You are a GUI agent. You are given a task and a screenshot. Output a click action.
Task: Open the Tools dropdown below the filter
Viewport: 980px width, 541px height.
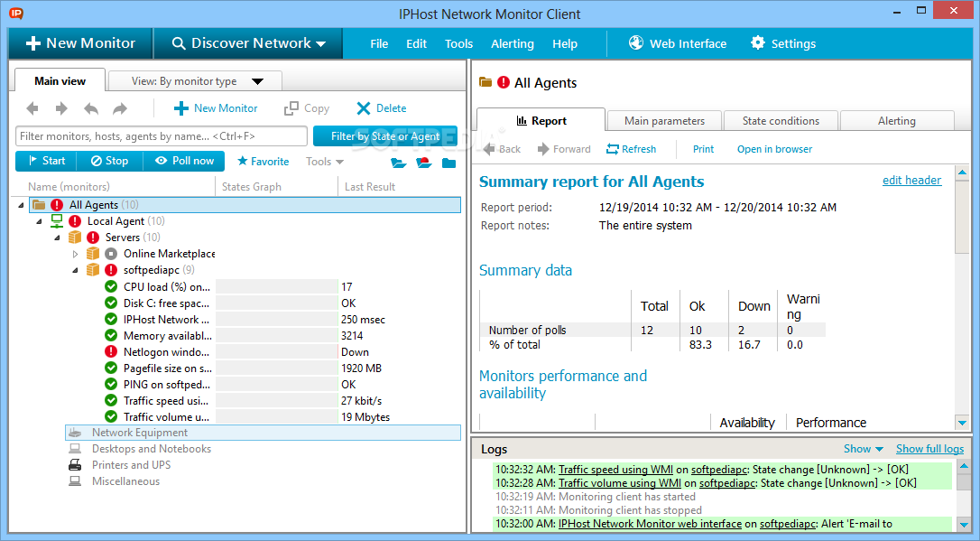click(325, 162)
